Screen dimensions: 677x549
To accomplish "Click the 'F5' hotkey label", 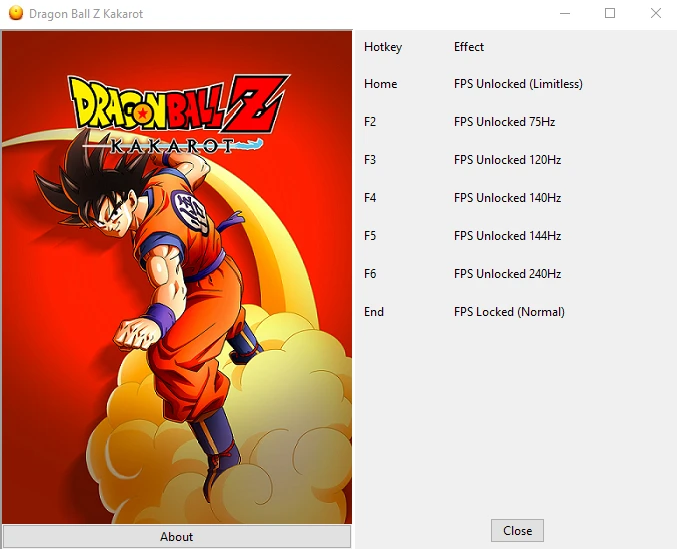I will 370,236.
